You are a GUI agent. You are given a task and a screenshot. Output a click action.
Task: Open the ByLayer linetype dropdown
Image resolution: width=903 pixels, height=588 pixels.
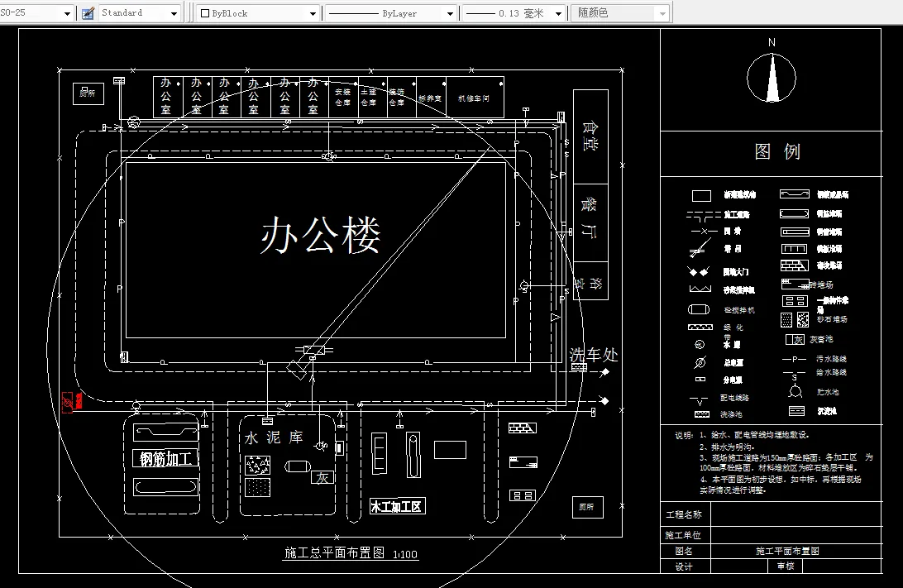(451, 12)
